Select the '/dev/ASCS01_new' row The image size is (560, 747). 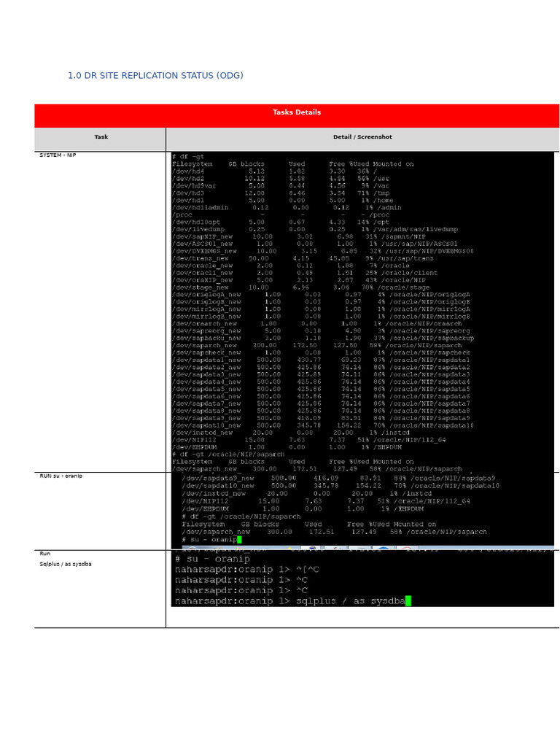(315, 244)
